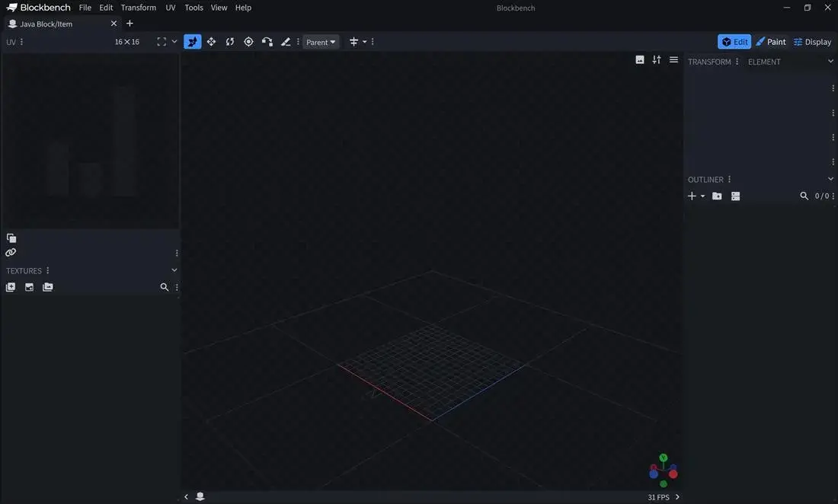This screenshot has width=838, height=504.
Task: Select the Vertex Snap tool
Action: (x=267, y=42)
